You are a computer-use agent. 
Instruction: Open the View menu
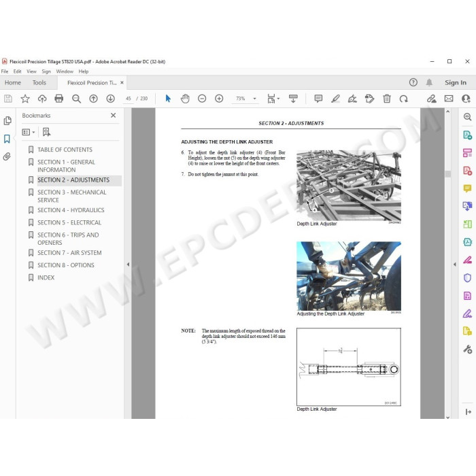click(31, 71)
